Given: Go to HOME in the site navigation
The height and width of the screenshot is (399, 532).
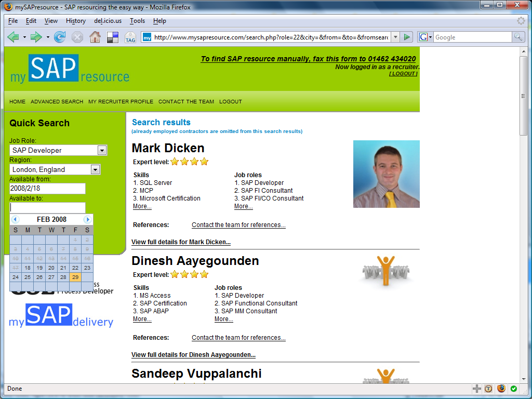Looking at the screenshot, I should (17, 101).
